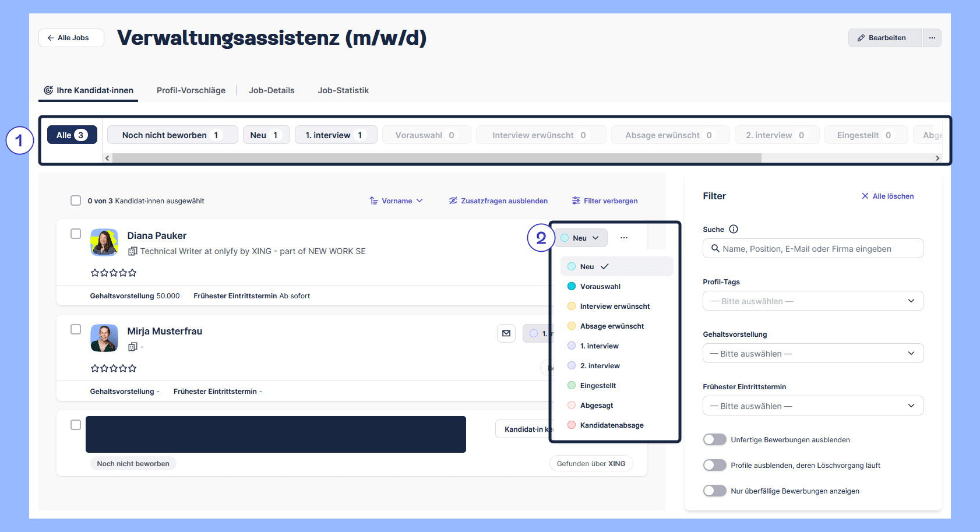Click the left scroll arrow under the status chips

pos(107,157)
